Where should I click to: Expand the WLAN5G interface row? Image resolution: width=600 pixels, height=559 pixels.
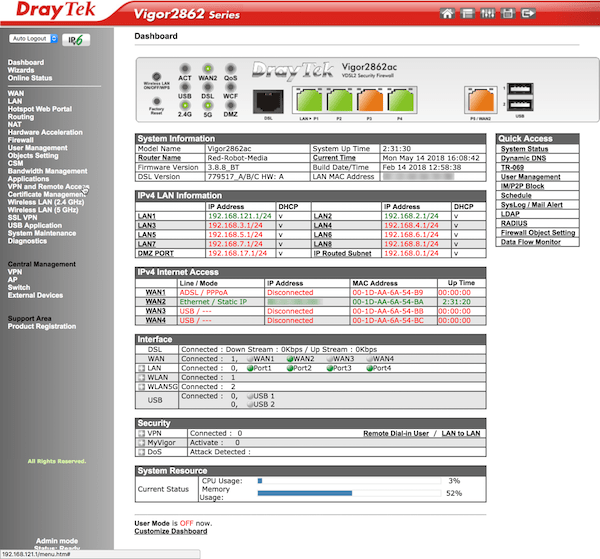(141, 387)
